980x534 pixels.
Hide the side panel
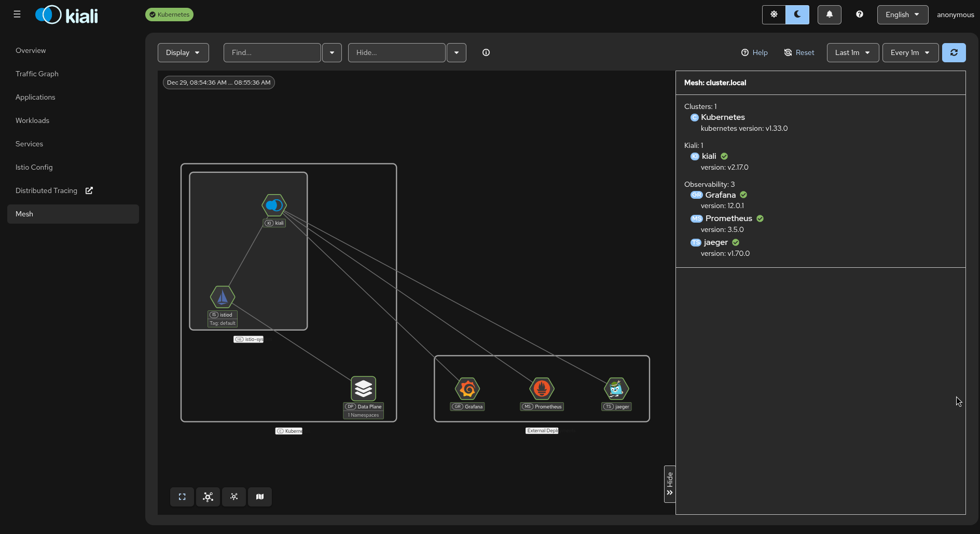[x=670, y=484]
